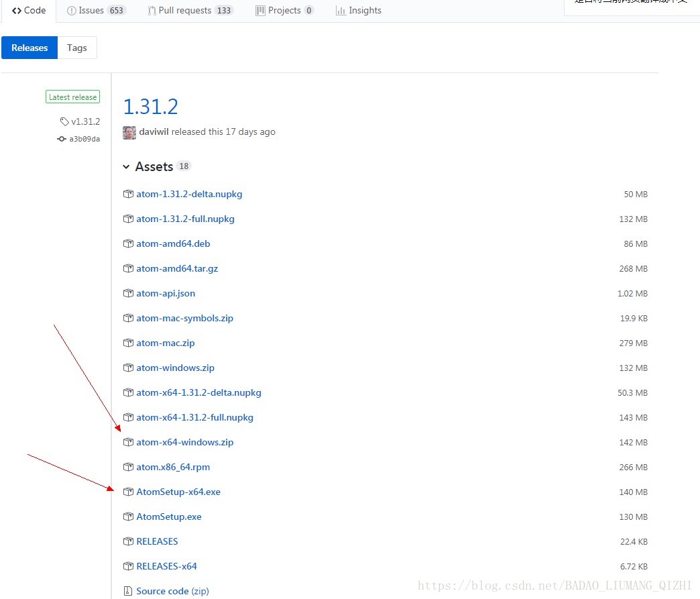Viewport: 700px width, 599px height.
Task: Click package icon for RELEASES-x64
Action: pyautogui.click(x=128, y=566)
